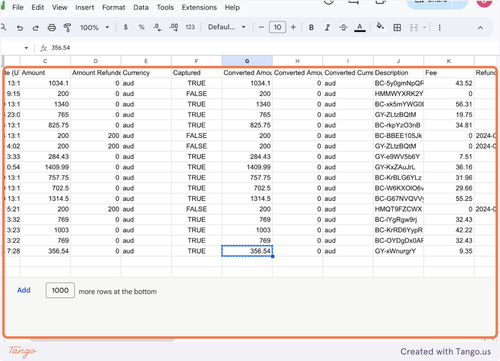Select description cell GY-xWnurgrY
This screenshot has height=361, width=500.
tap(398, 251)
